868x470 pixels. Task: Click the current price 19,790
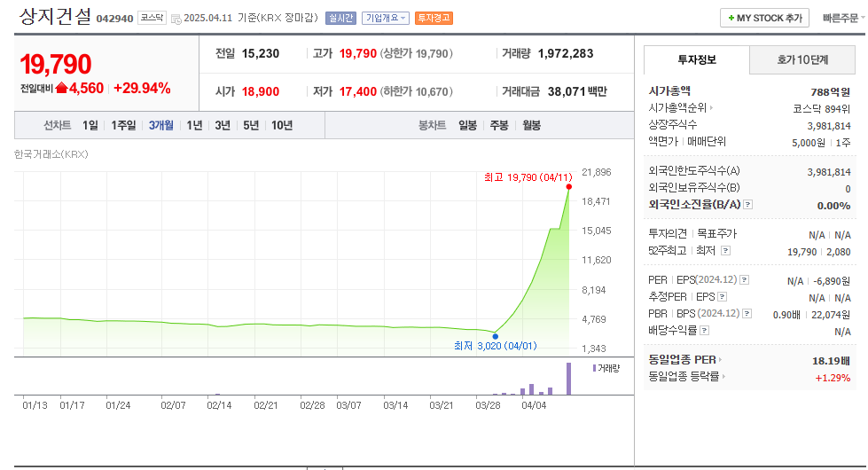pyautogui.click(x=56, y=64)
